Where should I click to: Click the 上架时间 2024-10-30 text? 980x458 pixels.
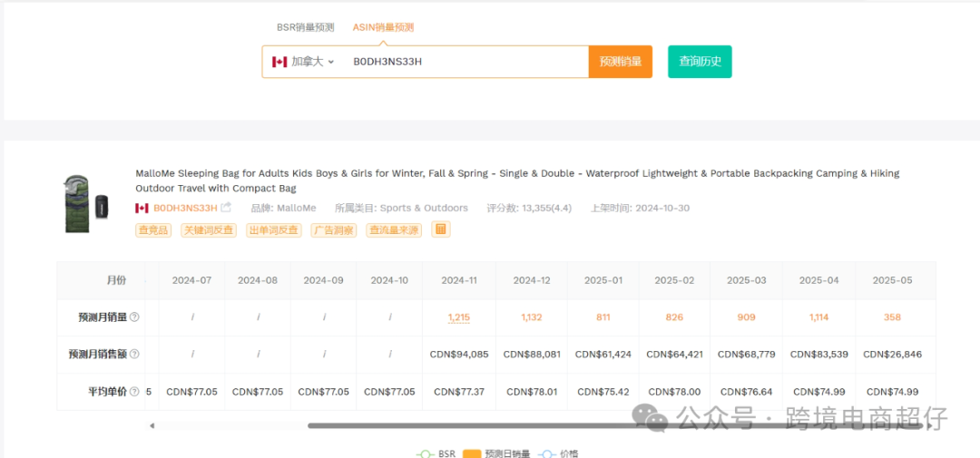coord(641,208)
